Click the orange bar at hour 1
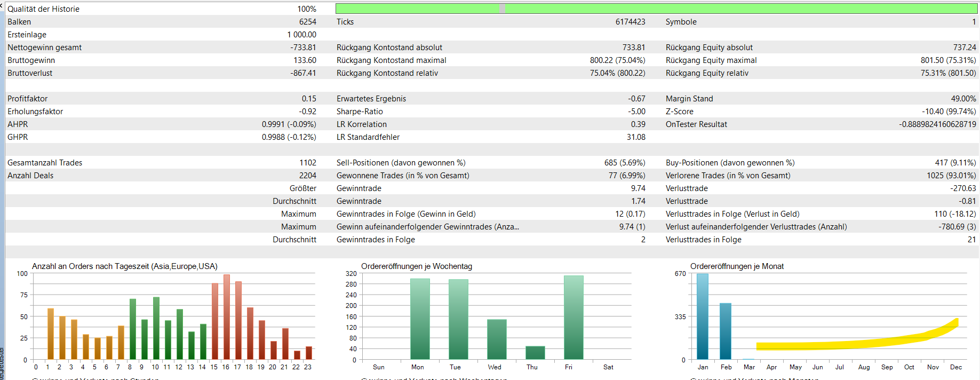The image size is (980, 380). [x=51, y=334]
